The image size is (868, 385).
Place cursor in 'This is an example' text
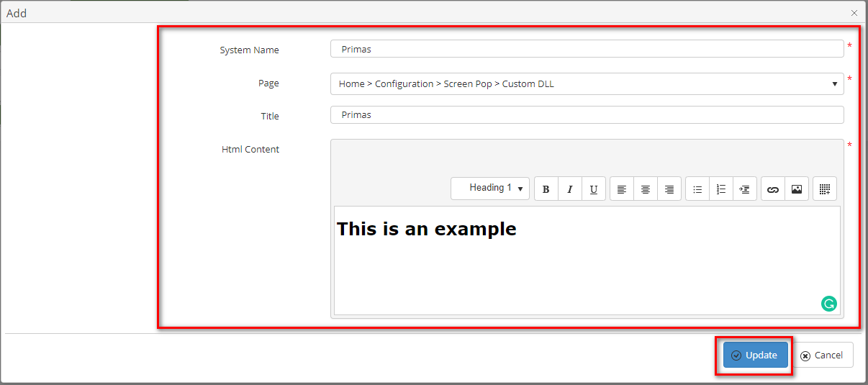tap(426, 230)
